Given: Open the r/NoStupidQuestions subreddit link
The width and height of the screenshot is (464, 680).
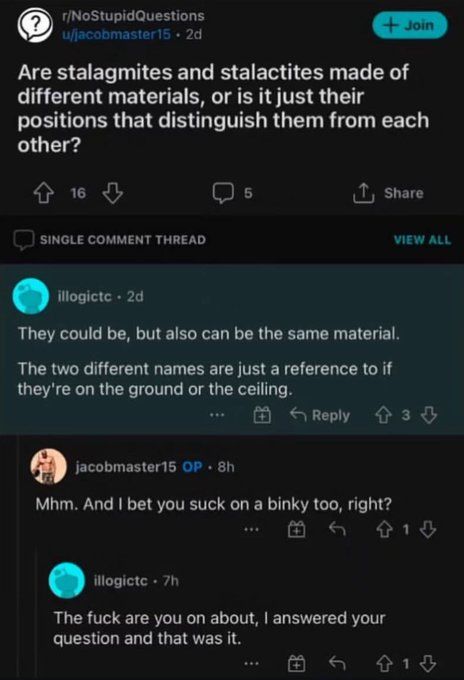Looking at the screenshot, I should click(133, 16).
